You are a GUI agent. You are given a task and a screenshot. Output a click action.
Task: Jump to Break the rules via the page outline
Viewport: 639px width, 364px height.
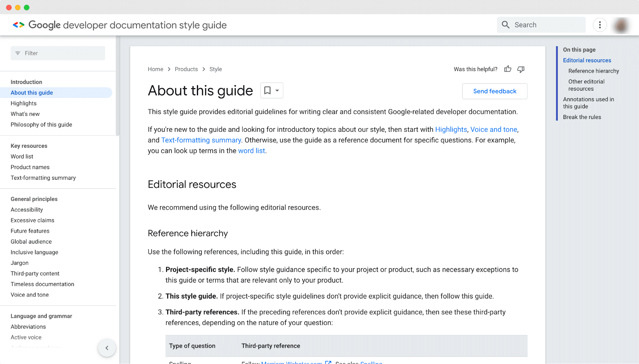tap(582, 117)
